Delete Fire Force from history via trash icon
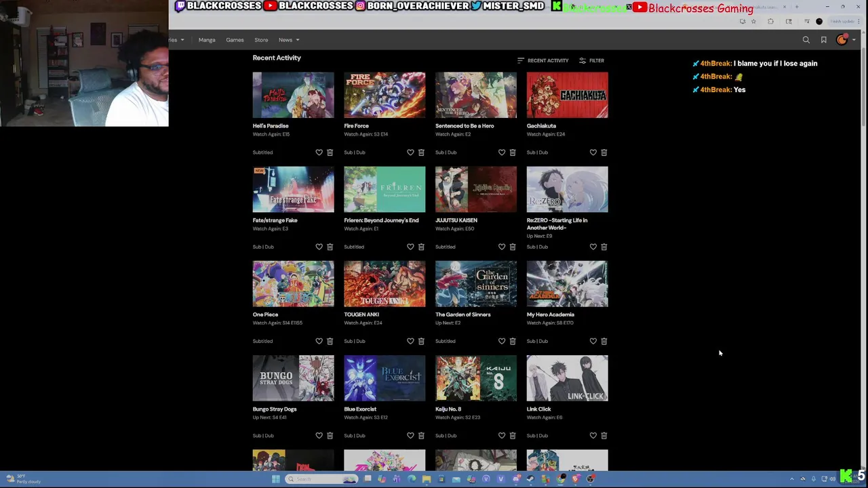 [421, 152]
